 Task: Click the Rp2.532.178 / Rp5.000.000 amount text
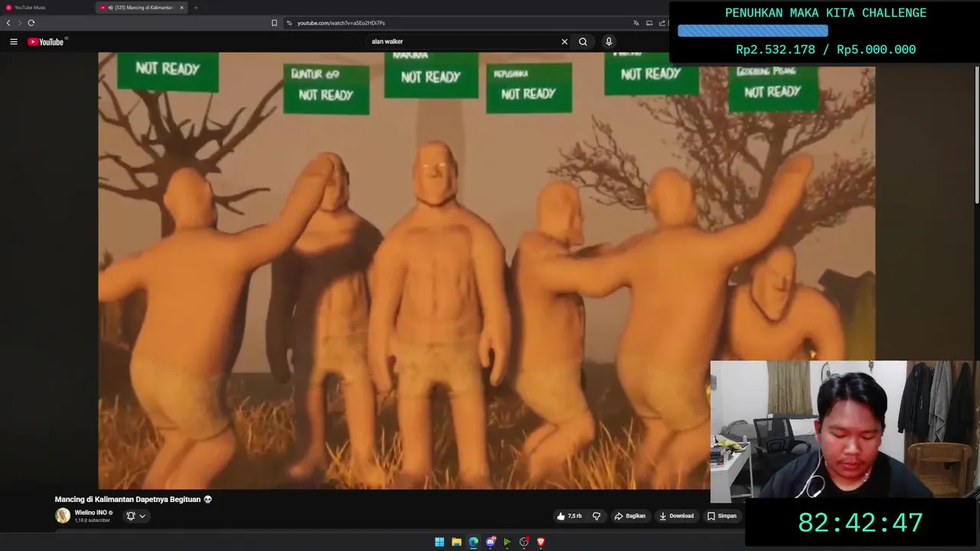click(825, 50)
